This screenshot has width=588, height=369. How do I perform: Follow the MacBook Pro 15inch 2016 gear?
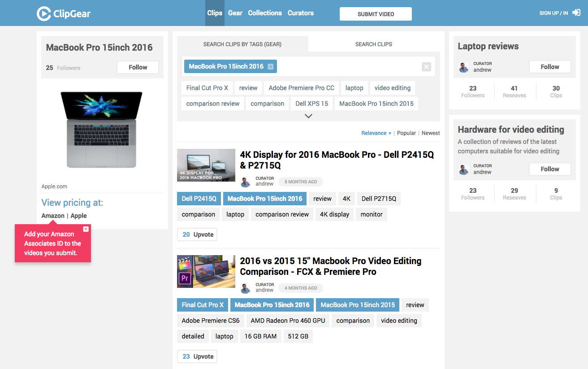138,67
